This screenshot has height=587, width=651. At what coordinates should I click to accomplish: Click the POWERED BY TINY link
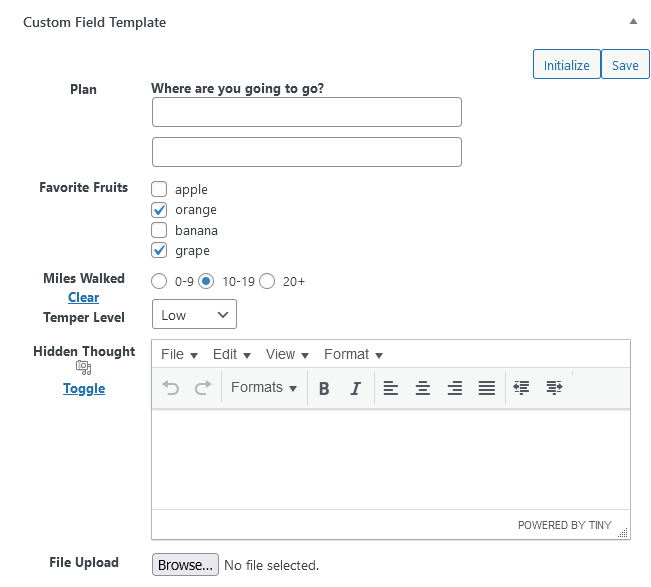tap(565, 525)
